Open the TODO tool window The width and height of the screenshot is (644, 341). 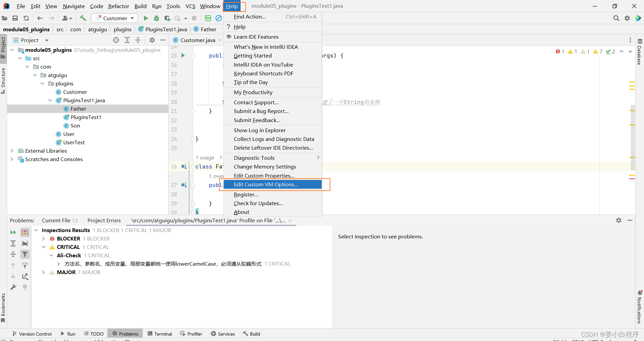[94, 334]
